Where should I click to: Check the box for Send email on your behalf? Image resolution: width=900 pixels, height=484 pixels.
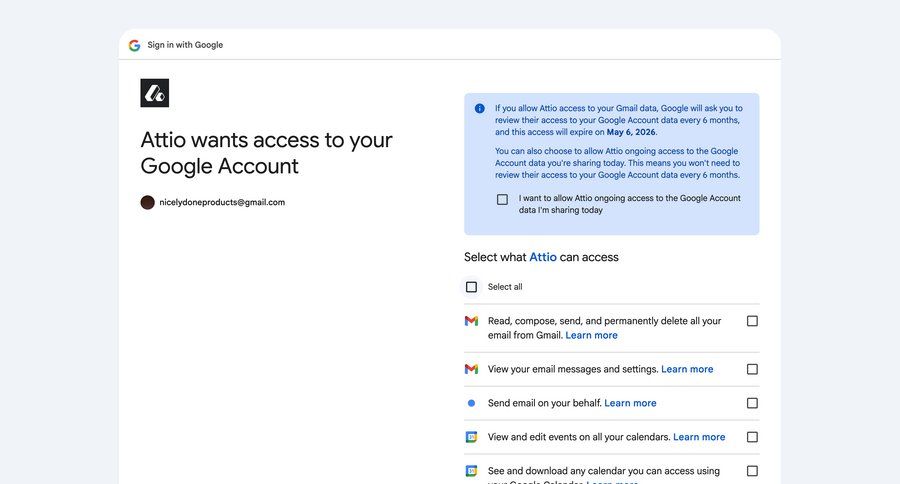pos(752,403)
